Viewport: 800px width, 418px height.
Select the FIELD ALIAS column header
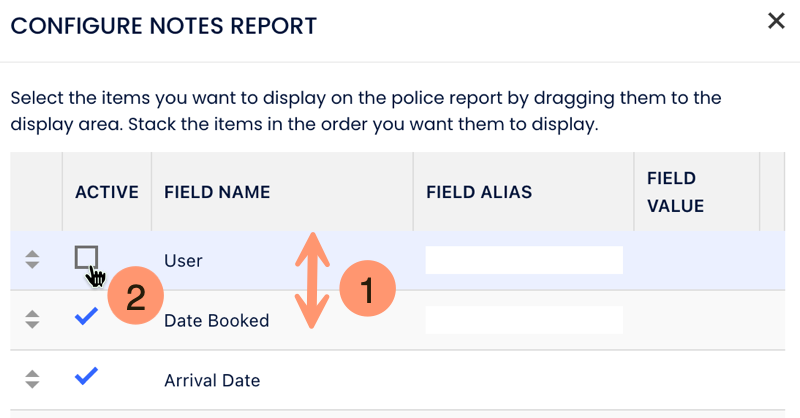pyautogui.click(x=478, y=192)
